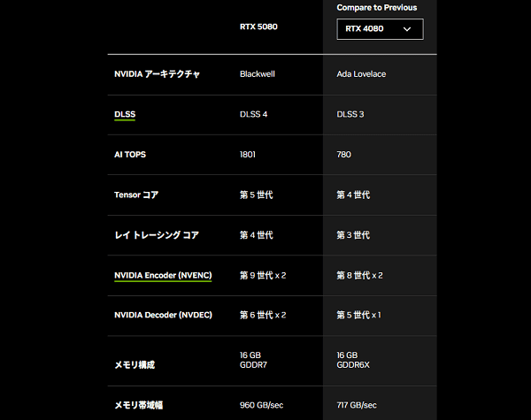Select the メモリ構成 row label

tap(135, 365)
